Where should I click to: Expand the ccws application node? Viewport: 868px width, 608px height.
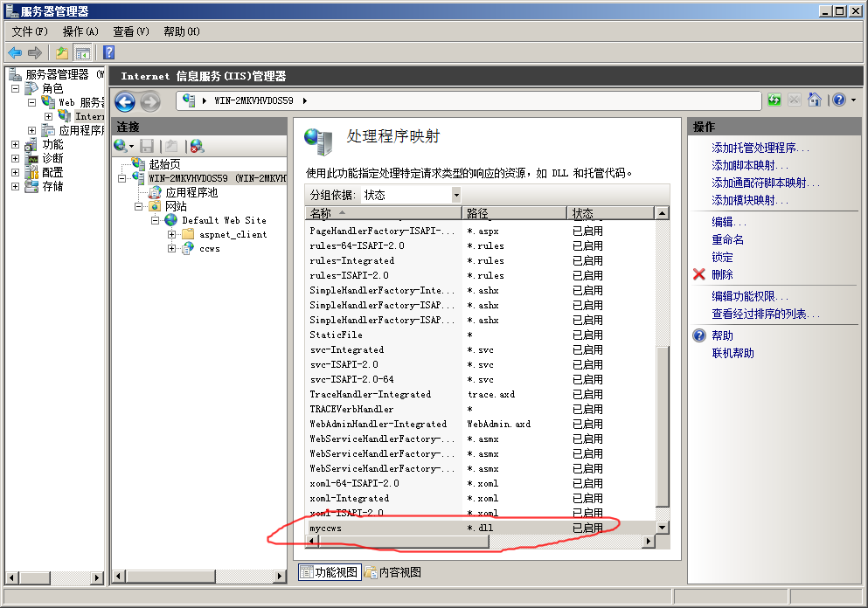tap(172, 249)
